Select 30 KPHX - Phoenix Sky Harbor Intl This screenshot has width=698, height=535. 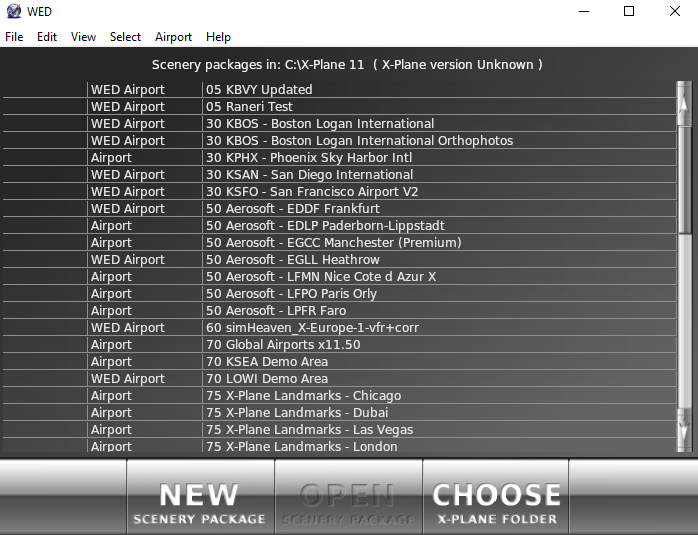click(x=339, y=158)
